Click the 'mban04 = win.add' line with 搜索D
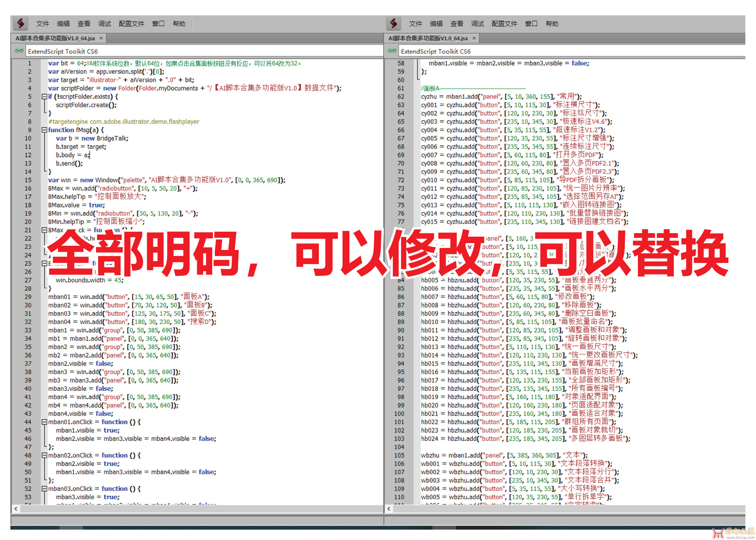The width and height of the screenshot is (756, 540). click(x=132, y=322)
